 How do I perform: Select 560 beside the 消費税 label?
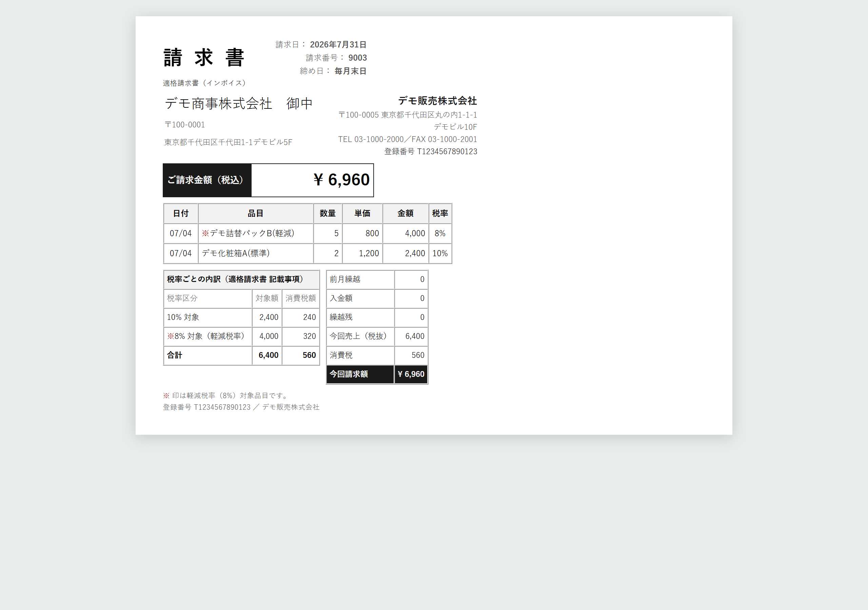(x=411, y=355)
